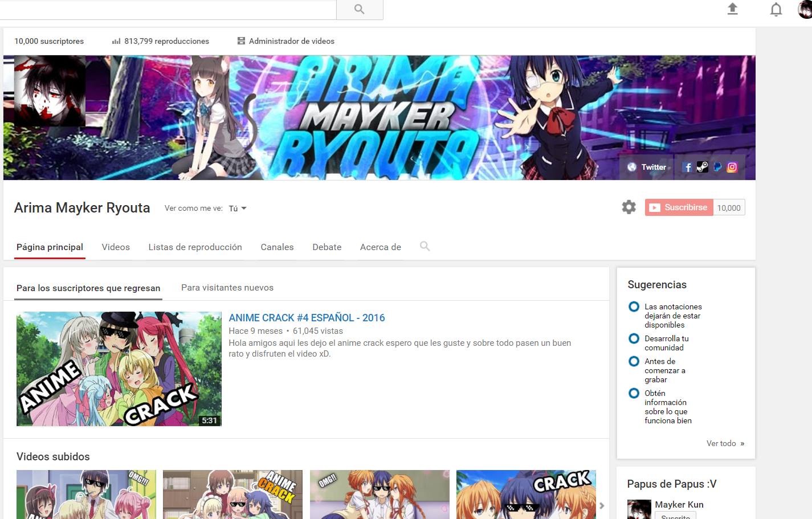Screen dimensions: 812x519
Task: Select the Página principal tab
Action: pos(50,247)
